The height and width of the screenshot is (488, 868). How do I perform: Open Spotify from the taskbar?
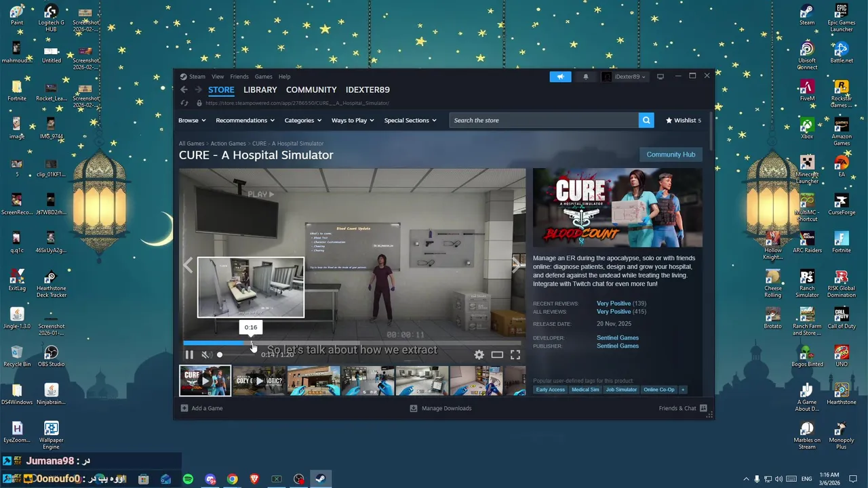coord(188,479)
